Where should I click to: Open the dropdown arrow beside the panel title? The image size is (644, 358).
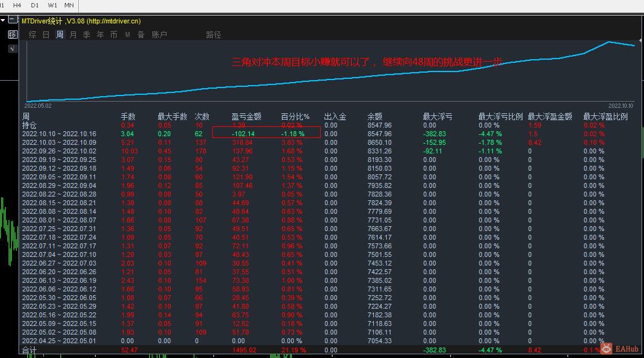coord(3,20)
